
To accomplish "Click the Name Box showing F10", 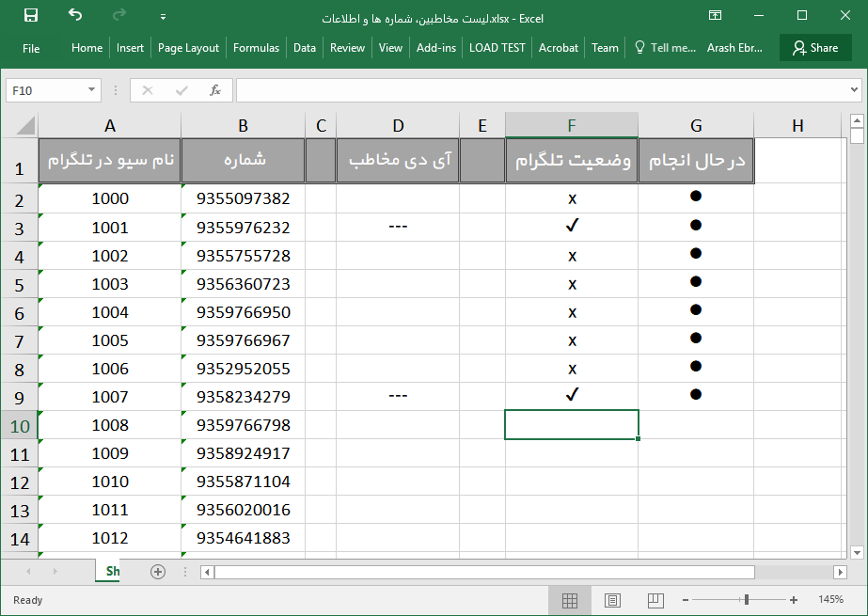I will (x=45, y=91).
